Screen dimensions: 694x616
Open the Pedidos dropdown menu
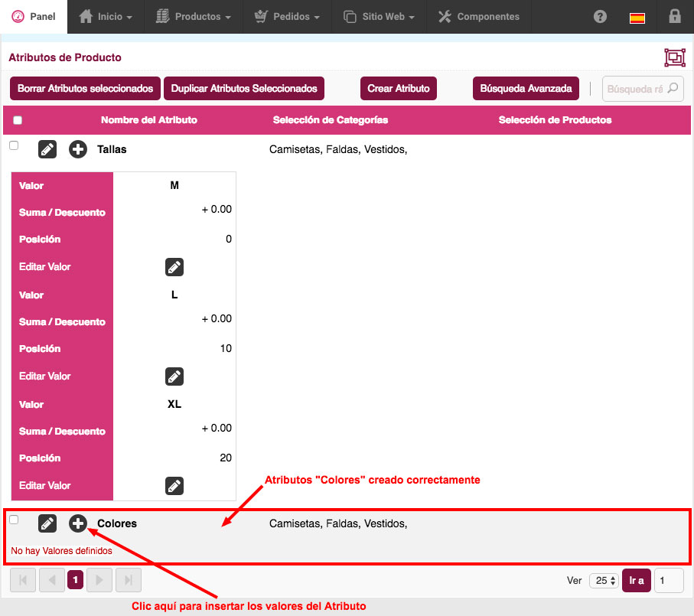point(287,17)
